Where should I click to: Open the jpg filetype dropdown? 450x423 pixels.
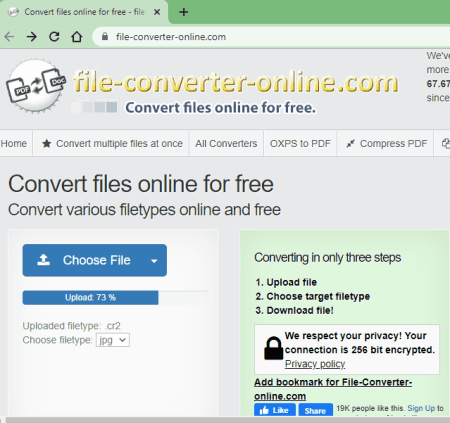pos(113,340)
